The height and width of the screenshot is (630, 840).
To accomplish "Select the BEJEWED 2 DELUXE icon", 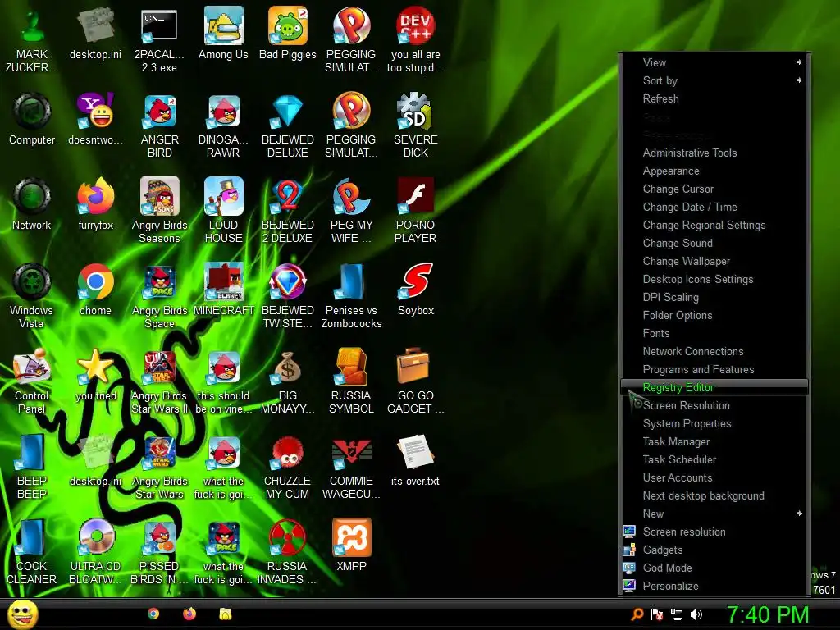I will click(288, 211).
